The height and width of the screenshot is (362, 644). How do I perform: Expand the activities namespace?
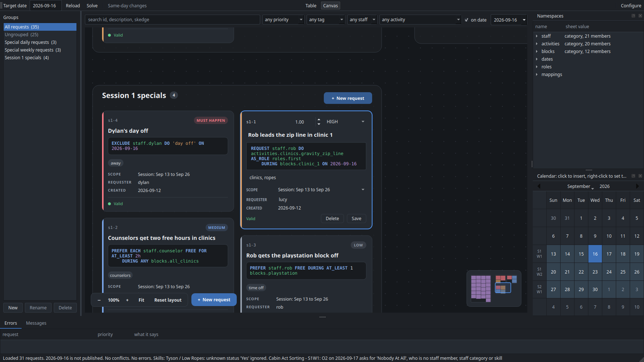click(537, 44)
